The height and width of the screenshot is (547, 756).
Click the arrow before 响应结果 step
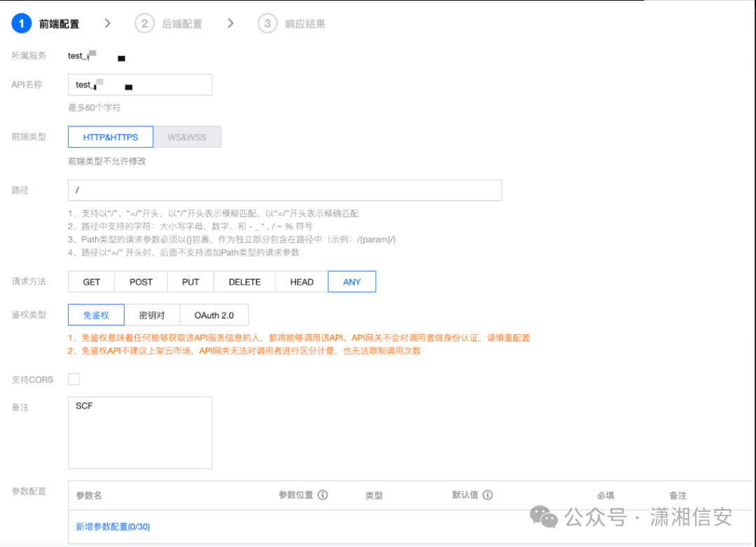(231, 22)
